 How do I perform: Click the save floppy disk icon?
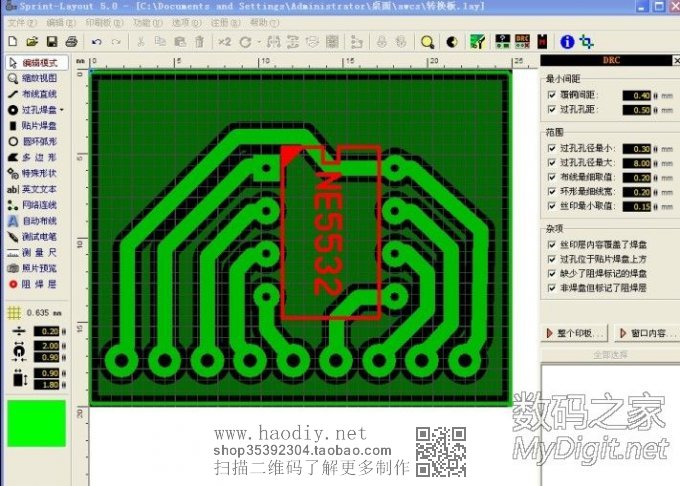point(51,42)
